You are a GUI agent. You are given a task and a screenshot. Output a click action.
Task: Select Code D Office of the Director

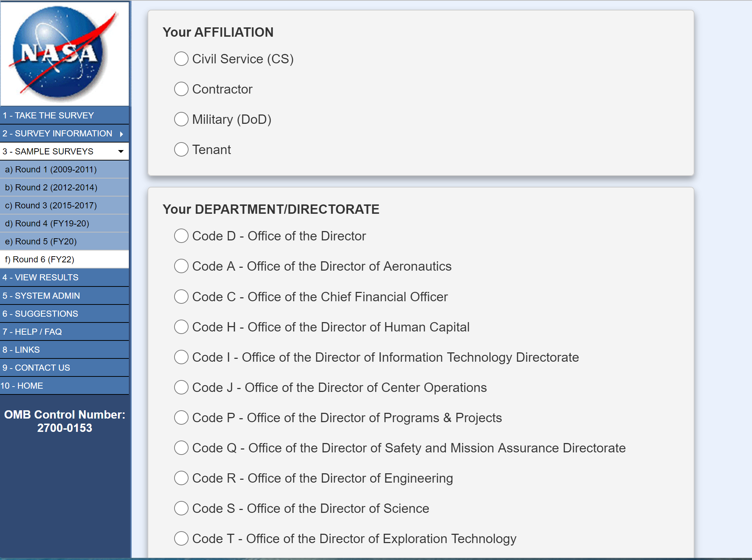tap(181, 236)
